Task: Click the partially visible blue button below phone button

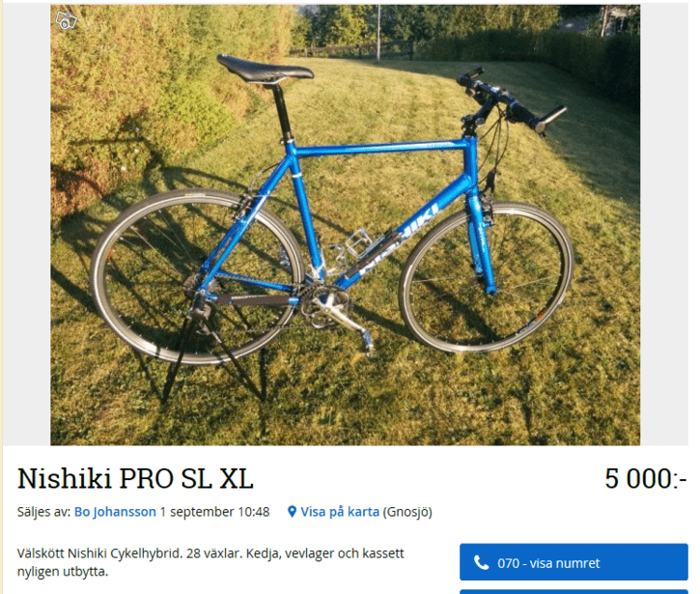Action: tap(574, 592)
